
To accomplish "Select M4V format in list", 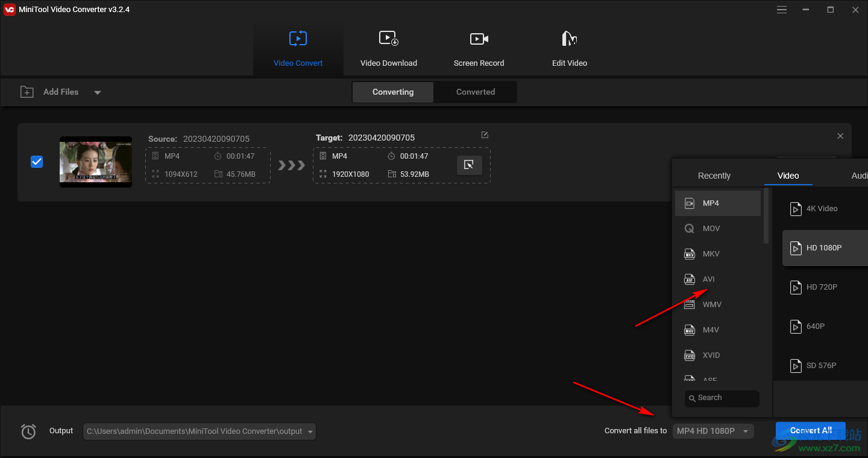I will (718, 330).
